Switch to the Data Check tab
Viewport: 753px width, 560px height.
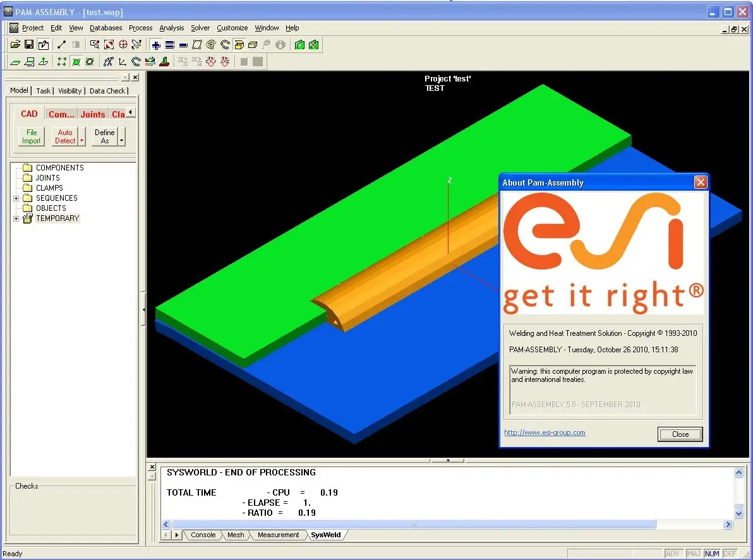point(107,91)
